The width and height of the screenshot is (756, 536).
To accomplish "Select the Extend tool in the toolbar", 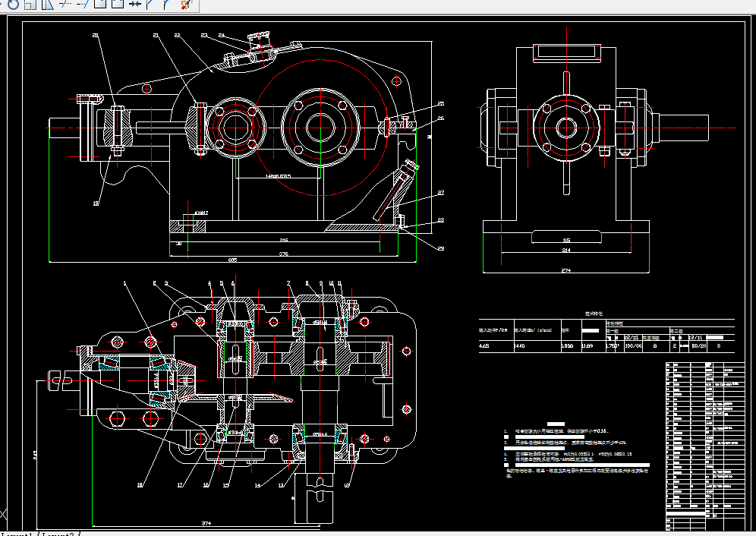I will tap(83, 4).
